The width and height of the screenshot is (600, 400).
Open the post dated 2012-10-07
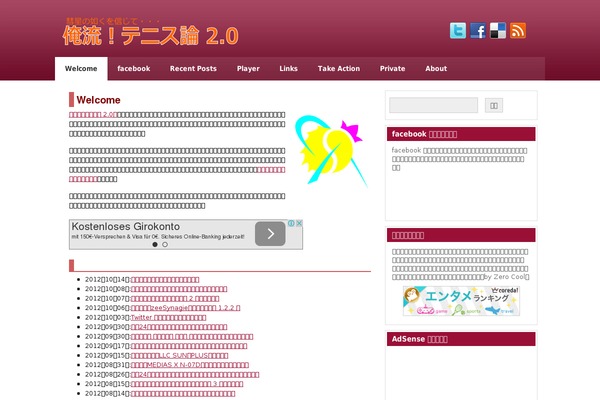pyautogui.click(x=175, y=299)
